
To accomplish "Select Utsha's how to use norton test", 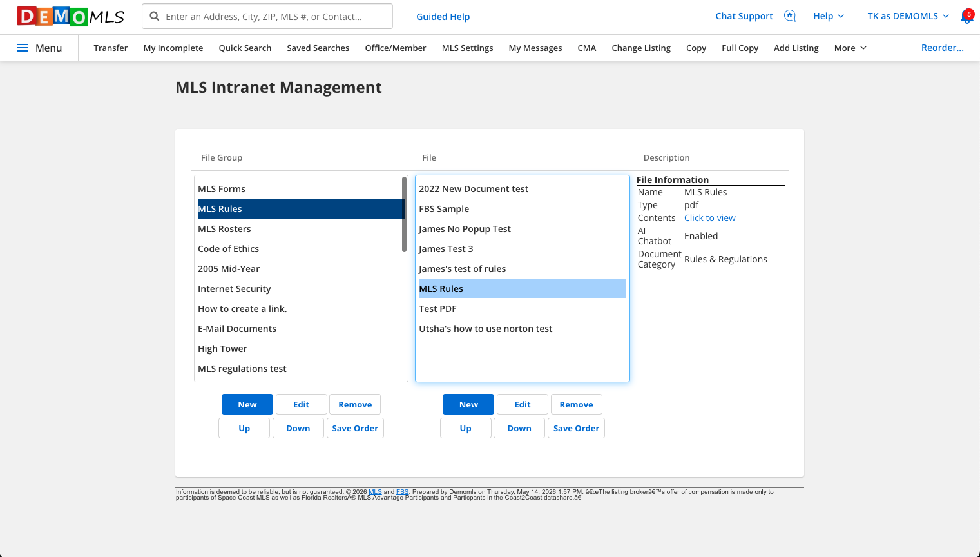I will click(x=523, y=329).
